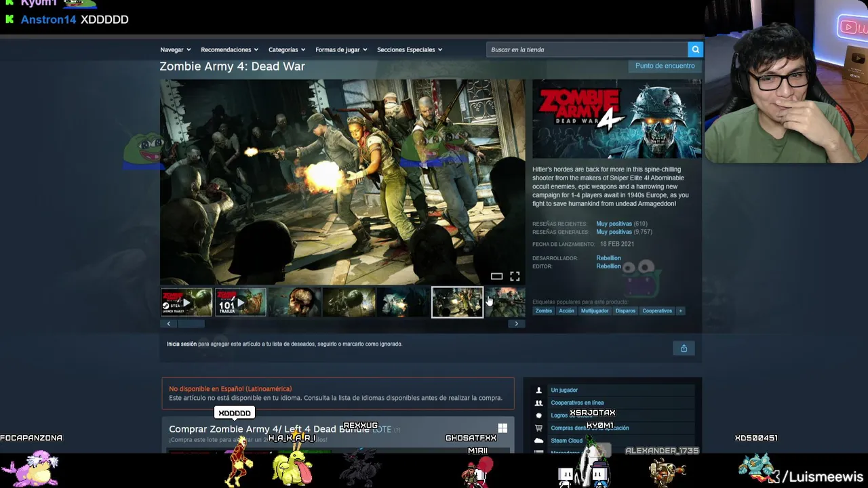Play the 101 trailer thumbnail
868x488 pixels.
click(241, 302)
